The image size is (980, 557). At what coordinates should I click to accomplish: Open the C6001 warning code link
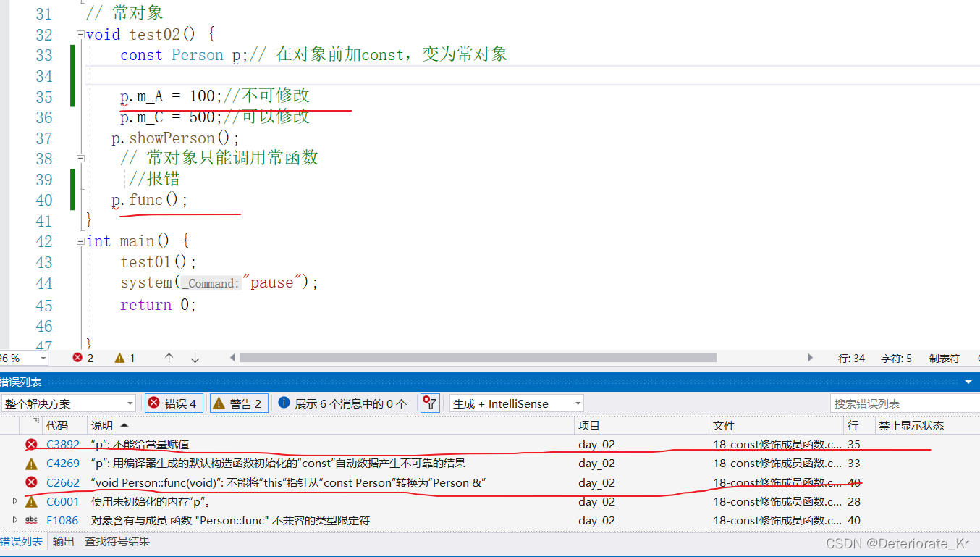tap(63, 501)
